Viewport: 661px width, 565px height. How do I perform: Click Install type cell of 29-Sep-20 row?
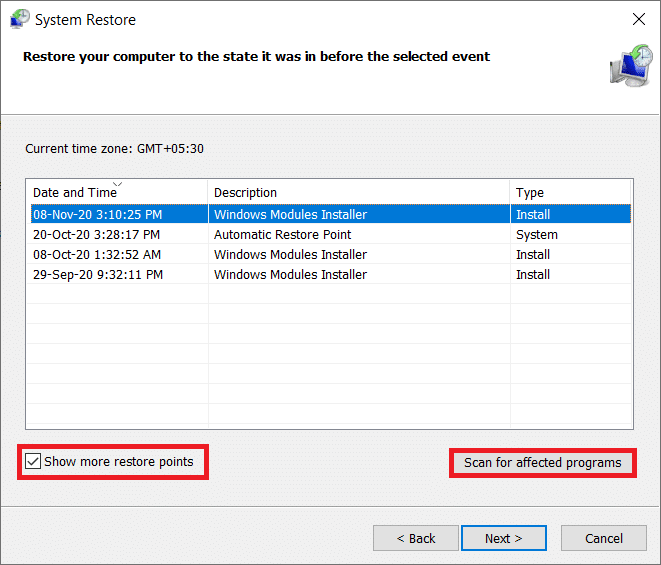533,274
